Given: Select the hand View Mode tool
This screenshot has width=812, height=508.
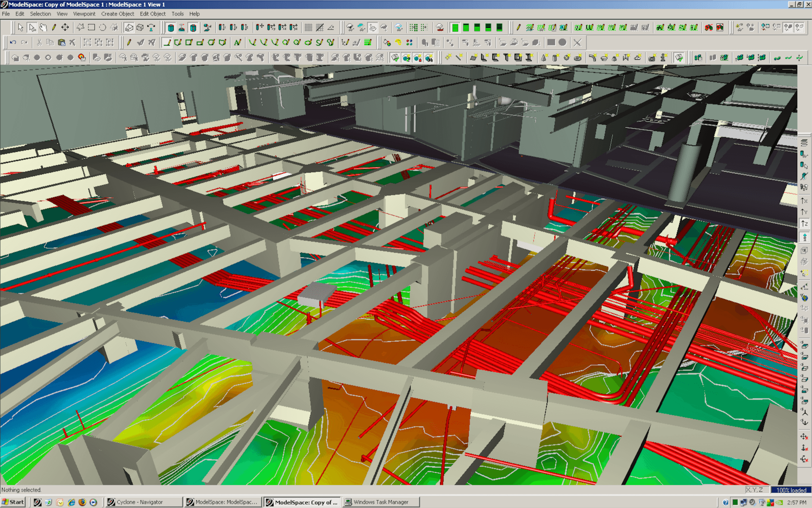Looking at the screenshot, I should (x=43, y=27).
